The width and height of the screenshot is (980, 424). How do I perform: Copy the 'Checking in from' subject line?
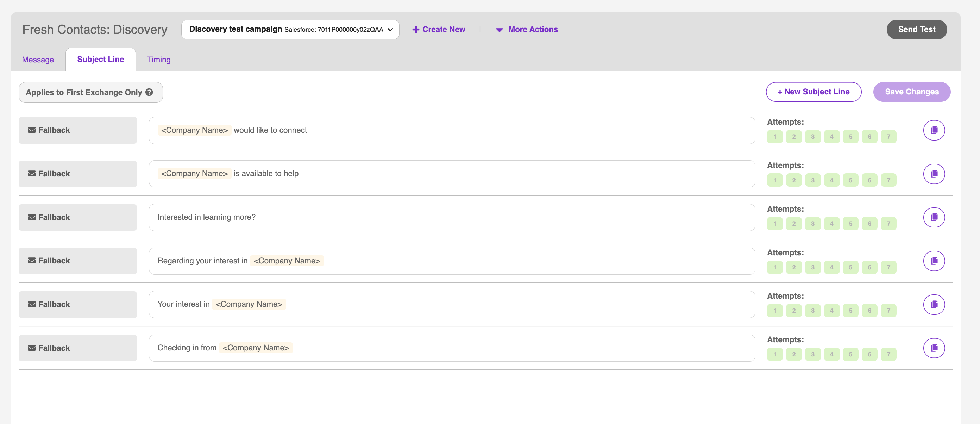tap(934, 348)
